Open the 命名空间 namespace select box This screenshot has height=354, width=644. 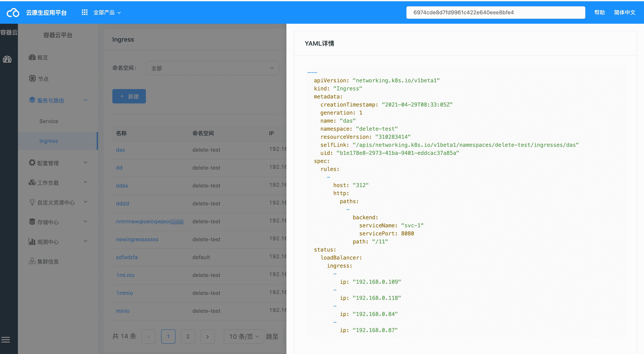212,68
